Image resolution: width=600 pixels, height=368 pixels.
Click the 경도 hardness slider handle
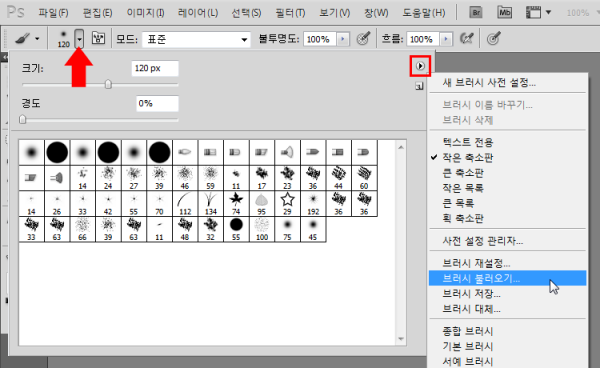pos(23,119)
